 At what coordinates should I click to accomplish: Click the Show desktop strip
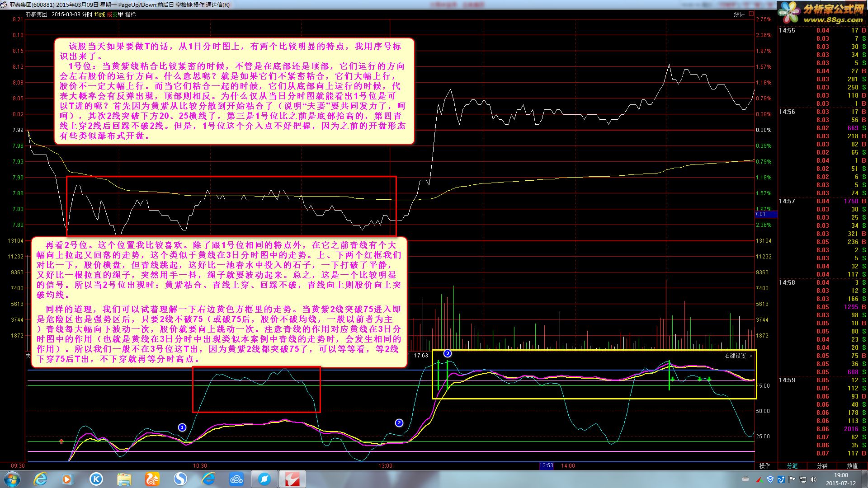(x=865, y=479)
